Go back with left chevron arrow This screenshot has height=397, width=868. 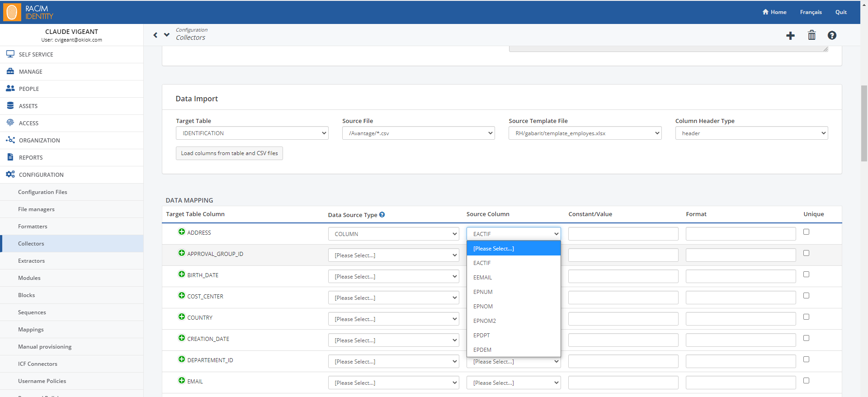155,35
